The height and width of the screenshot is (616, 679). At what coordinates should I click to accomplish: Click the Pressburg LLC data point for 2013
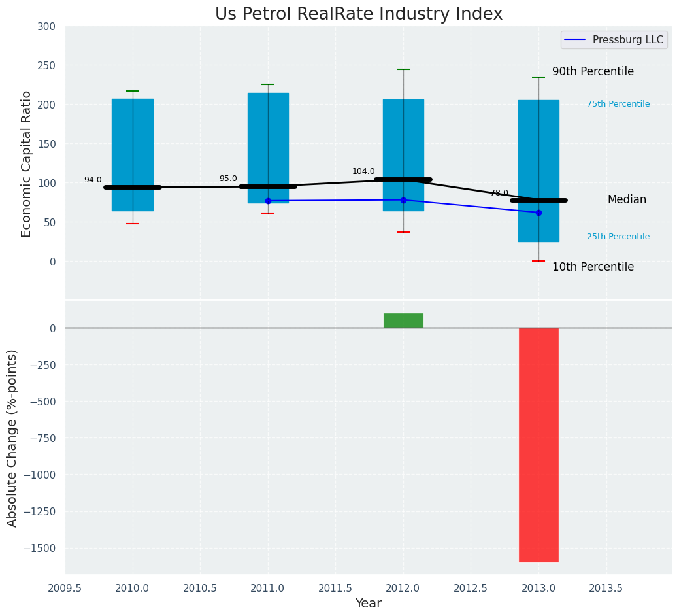(538, 213)
